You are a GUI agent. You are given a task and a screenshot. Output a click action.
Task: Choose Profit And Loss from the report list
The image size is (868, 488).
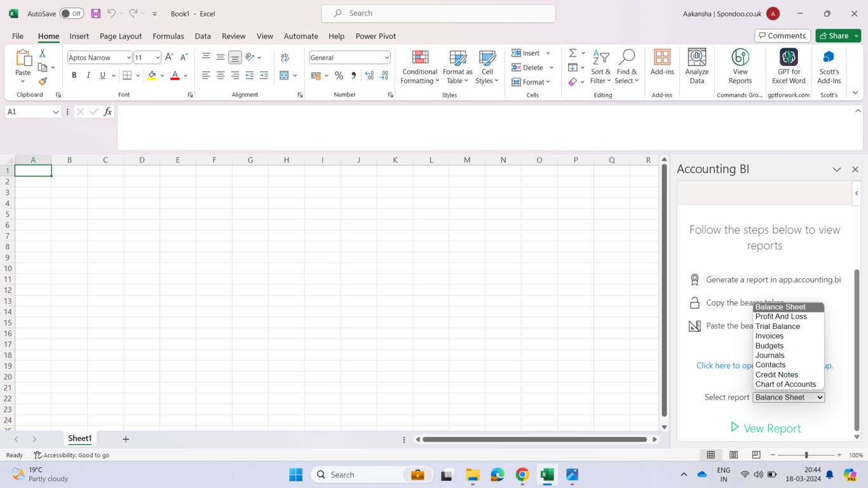pos(789,316)
